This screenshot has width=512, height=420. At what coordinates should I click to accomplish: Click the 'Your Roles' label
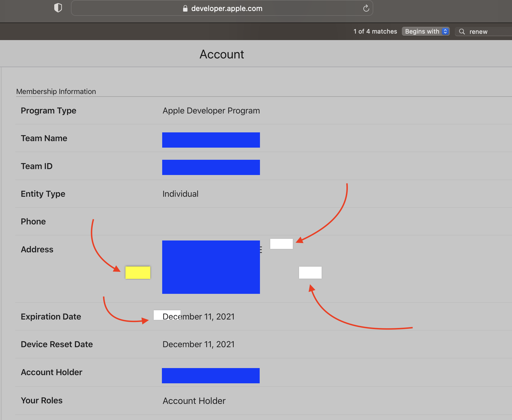click(x=42, y=401)
